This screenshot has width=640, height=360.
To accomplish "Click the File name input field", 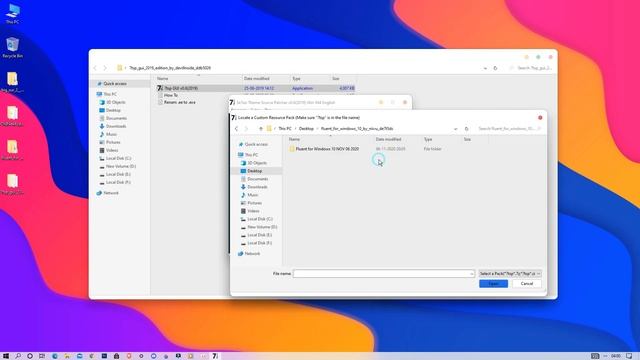I will (381, 273).
